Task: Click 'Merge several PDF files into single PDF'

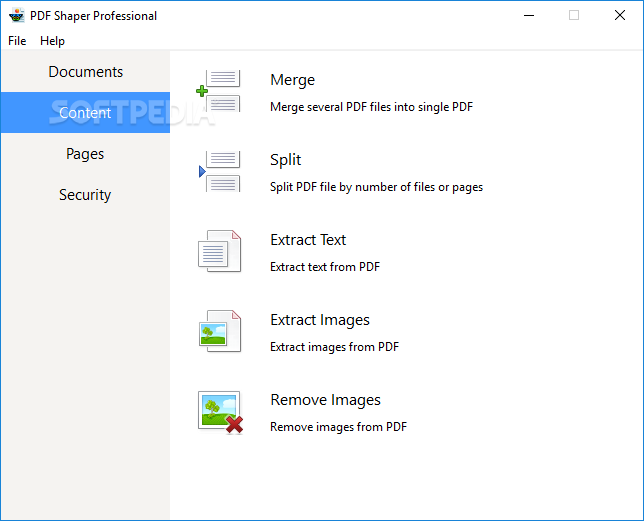Action: click(371, 107)
